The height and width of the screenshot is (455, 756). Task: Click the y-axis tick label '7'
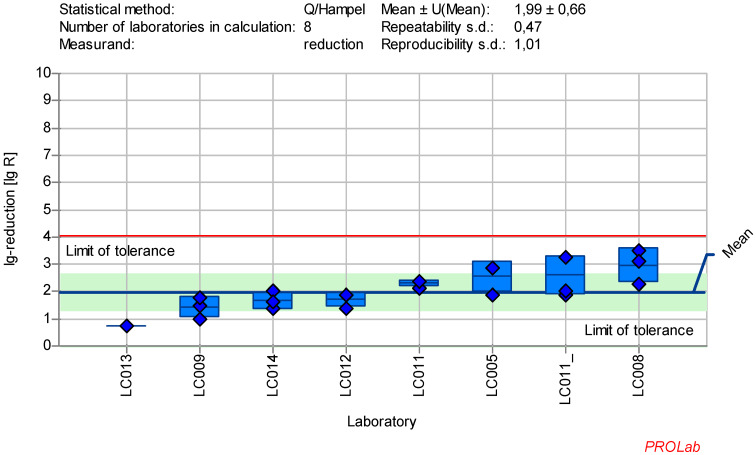(x=47, y=155)
